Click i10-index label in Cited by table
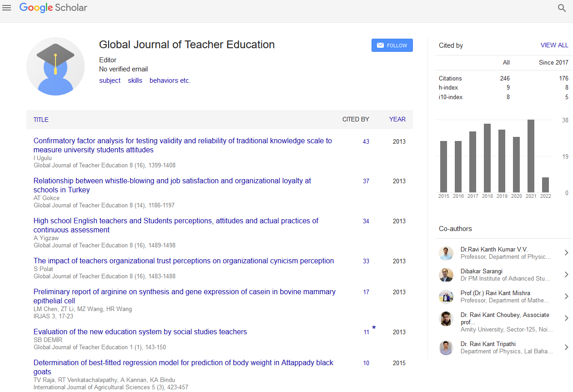Screen dimensions: 573x392 [451, 97]
